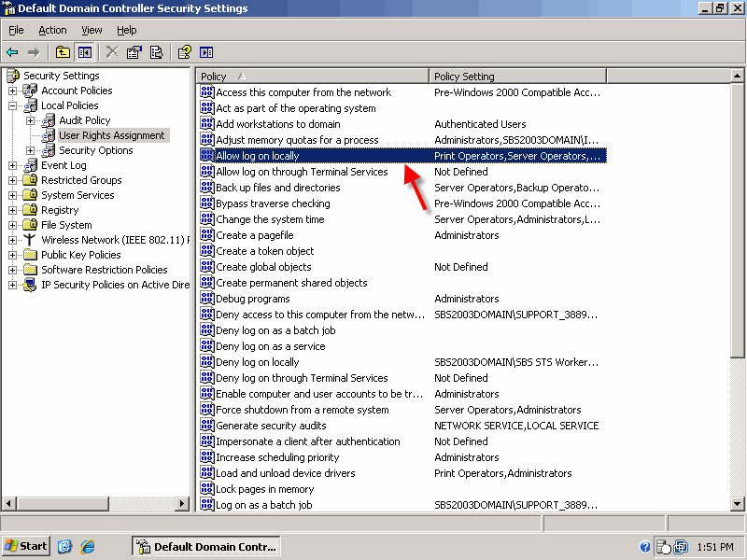Click the tree pane scroll left arrow
747x560 pixels.
click(9, 503)
